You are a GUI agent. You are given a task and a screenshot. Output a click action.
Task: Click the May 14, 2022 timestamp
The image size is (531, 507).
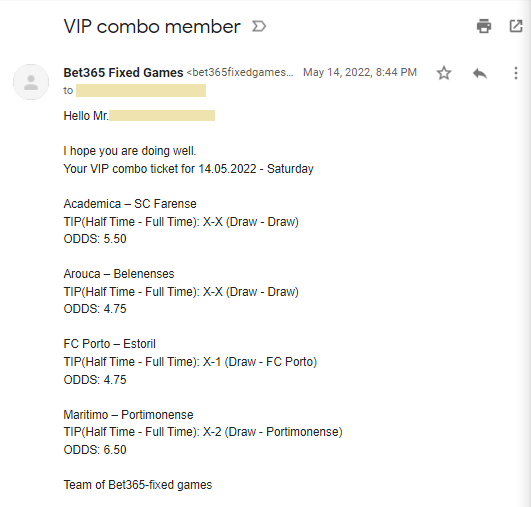(x=360, y=72)
